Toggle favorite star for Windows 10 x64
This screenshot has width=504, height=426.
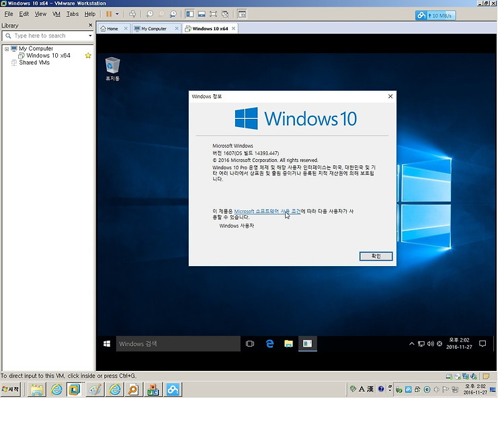coord(88,56)
